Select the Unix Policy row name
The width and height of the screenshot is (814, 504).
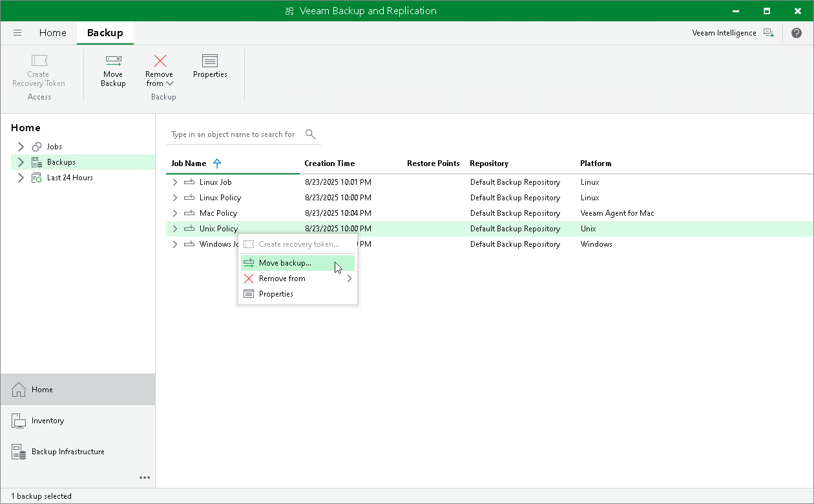point(219,229)
